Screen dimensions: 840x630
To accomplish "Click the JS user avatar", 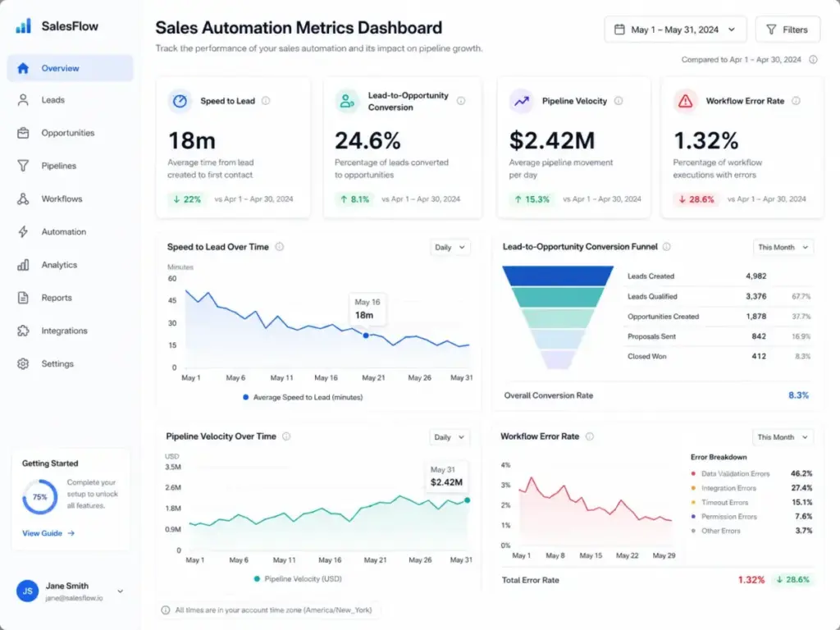I will pos(27,591).
